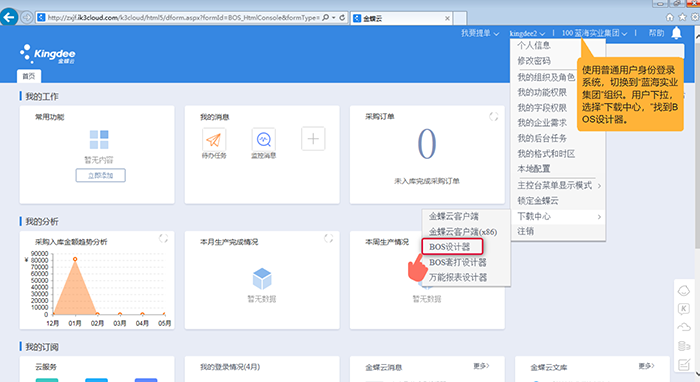
Task: Click the 帮助 link
Action: [x=656, y=33]
